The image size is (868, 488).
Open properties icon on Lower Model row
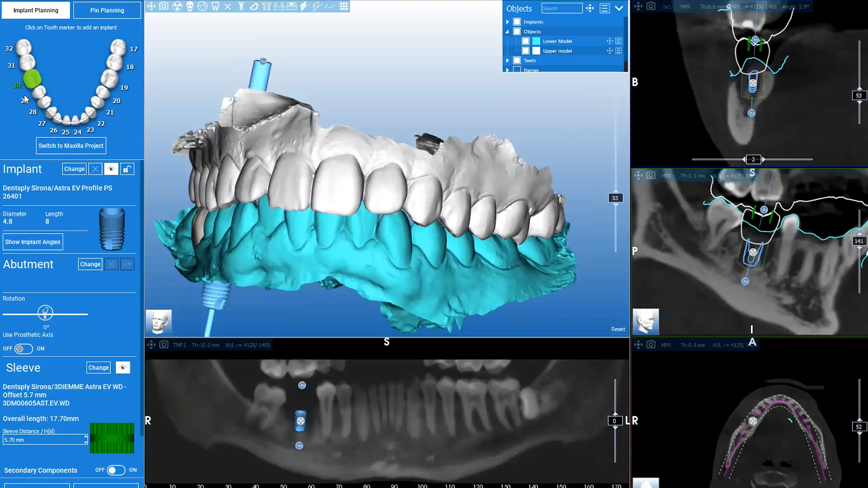pyautogui.click(x=618, y=41)
